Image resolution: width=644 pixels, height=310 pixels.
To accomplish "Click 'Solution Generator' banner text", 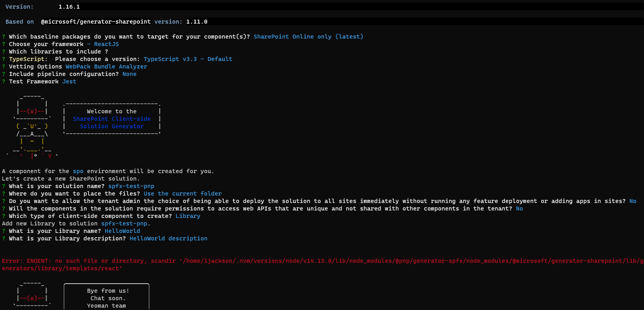I will pyautogui.click(x=112, y=126).
